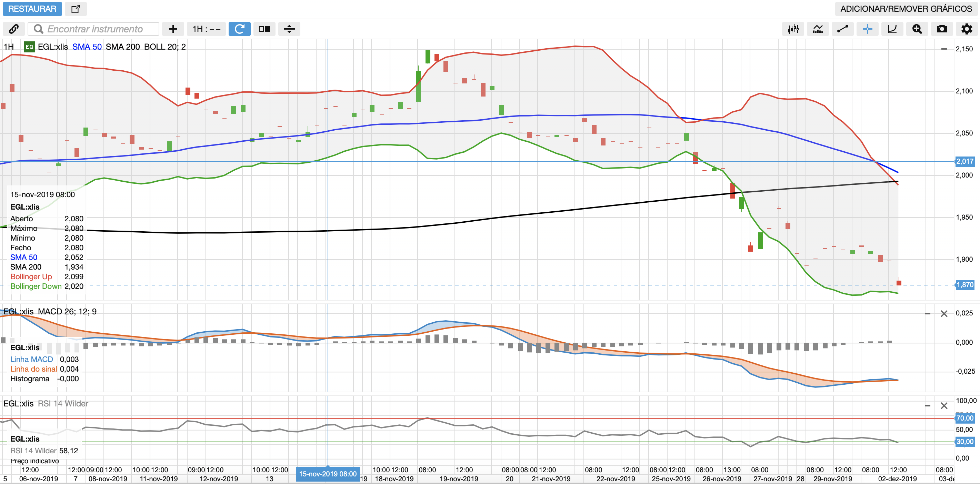
Task: Take chart snapshot with camera icon
Action: [942, 29]
